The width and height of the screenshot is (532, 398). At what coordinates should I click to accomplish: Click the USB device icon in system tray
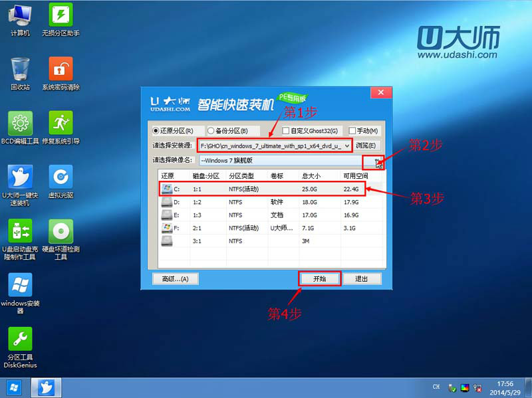[452, 387]
